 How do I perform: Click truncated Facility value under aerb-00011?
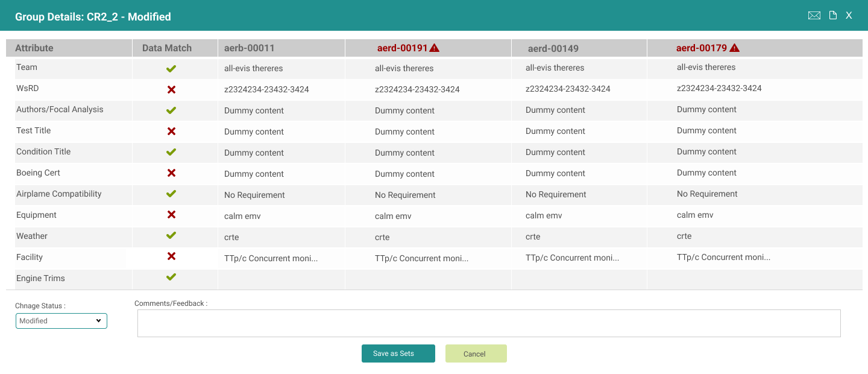pyautogui.click(x=271, y=258)
